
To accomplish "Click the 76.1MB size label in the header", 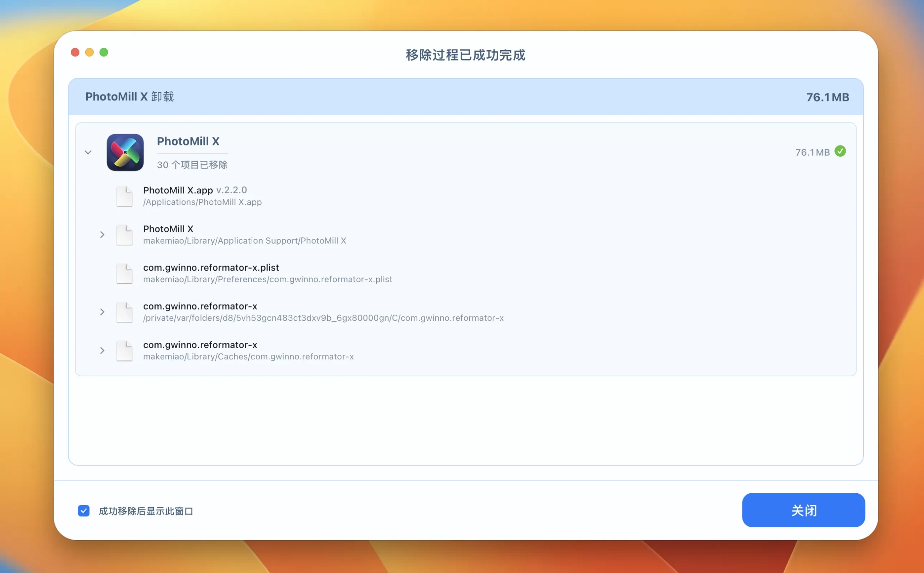I will pyautogui.click(x=827, y=97).
